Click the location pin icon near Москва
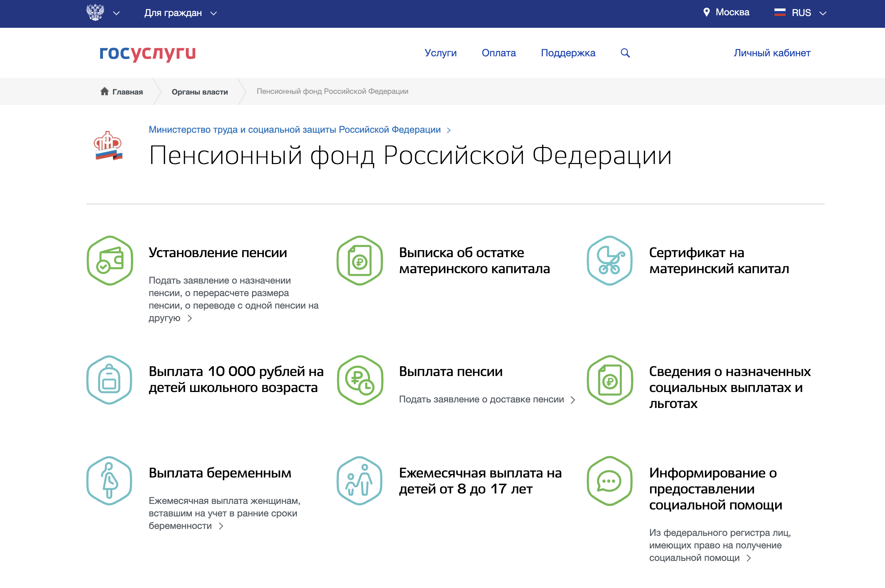Screen dimensions: 885x588 (706, 13)
